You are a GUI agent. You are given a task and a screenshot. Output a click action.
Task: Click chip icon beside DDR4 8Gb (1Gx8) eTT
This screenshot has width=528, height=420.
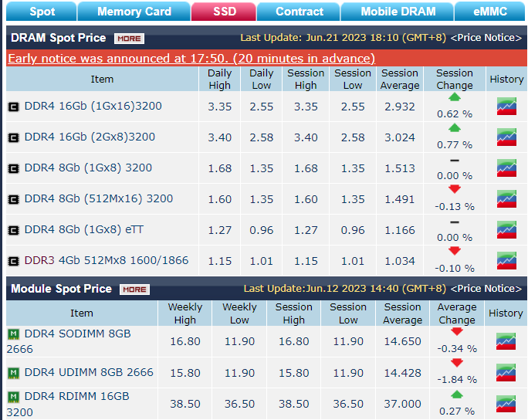[x=13, y=230]
